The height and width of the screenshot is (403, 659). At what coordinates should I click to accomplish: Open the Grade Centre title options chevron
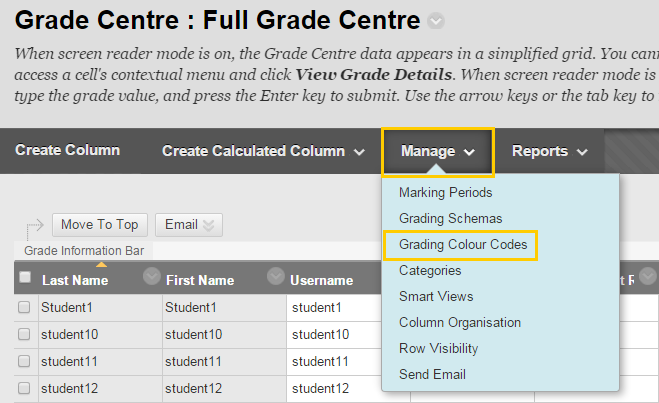click(436, 23)
